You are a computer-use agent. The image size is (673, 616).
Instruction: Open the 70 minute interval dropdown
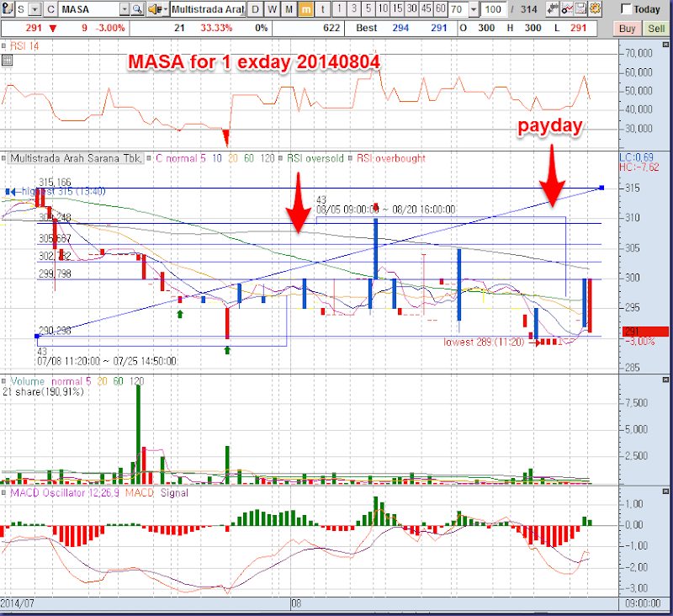(474, 9)
